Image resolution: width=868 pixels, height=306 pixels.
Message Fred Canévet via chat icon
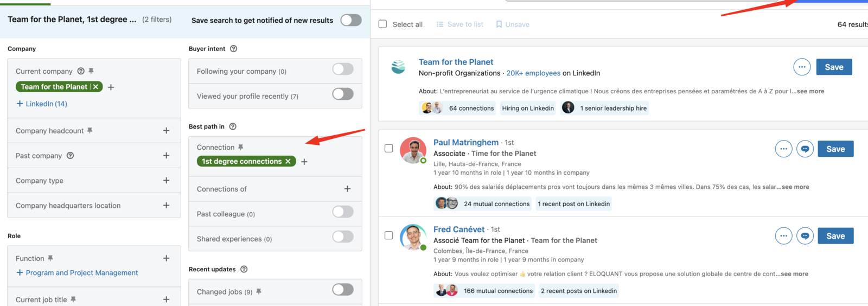[x=805, y=235]
